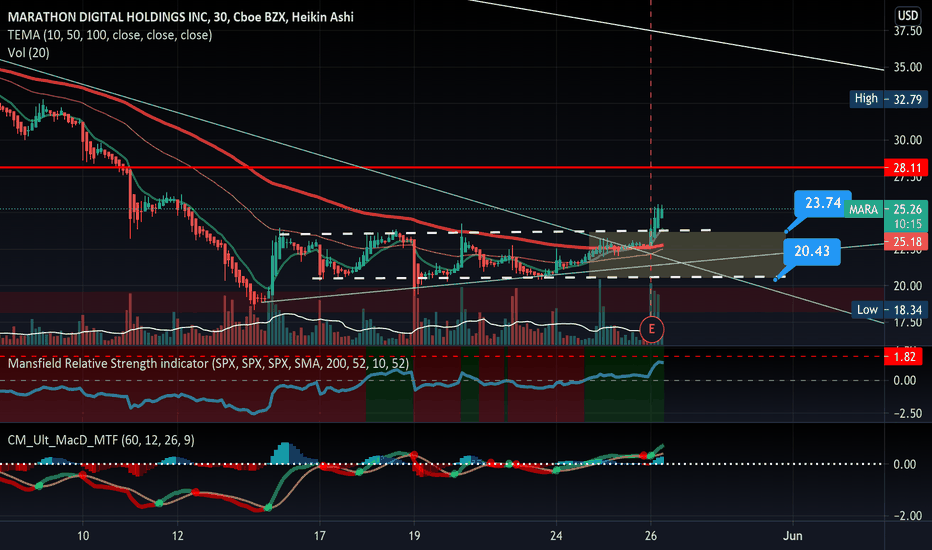
Task: Click the 1.82 relative strength value label
Action: [904, 357]
